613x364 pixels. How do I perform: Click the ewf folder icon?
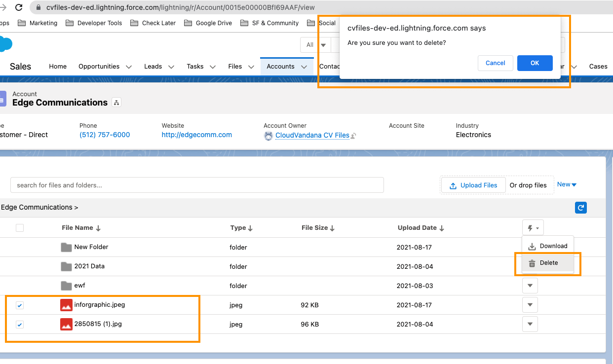pos(66,286)
